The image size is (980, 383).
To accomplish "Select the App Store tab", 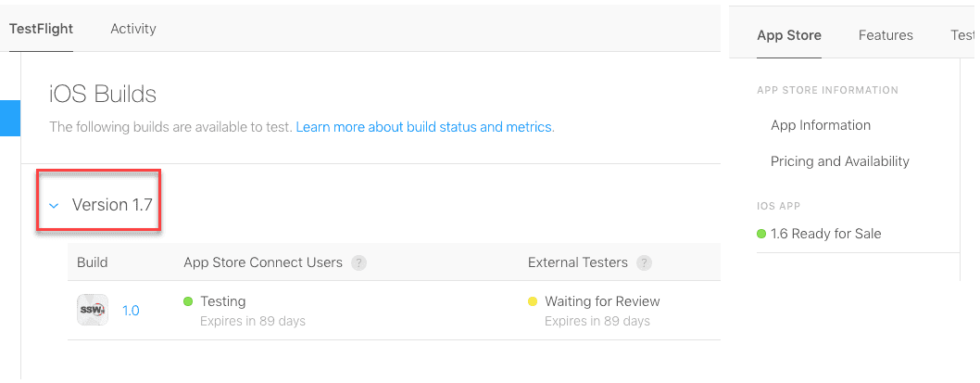I will [x=789, y=35].
